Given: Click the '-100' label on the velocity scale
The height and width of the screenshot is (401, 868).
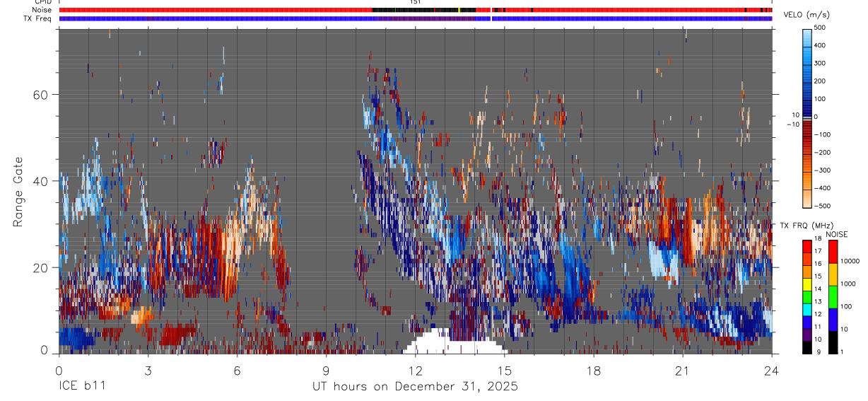Looking at the screenshot, I should coord(823,134).
